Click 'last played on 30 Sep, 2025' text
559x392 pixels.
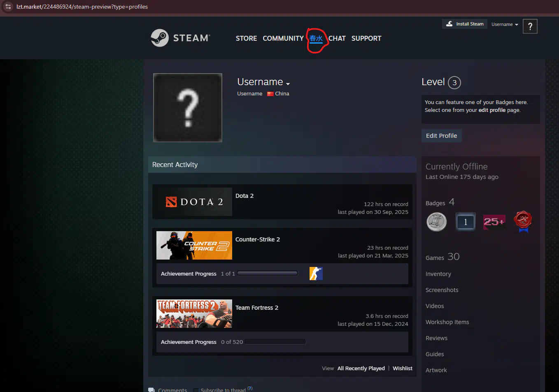(x=373, y=212)
